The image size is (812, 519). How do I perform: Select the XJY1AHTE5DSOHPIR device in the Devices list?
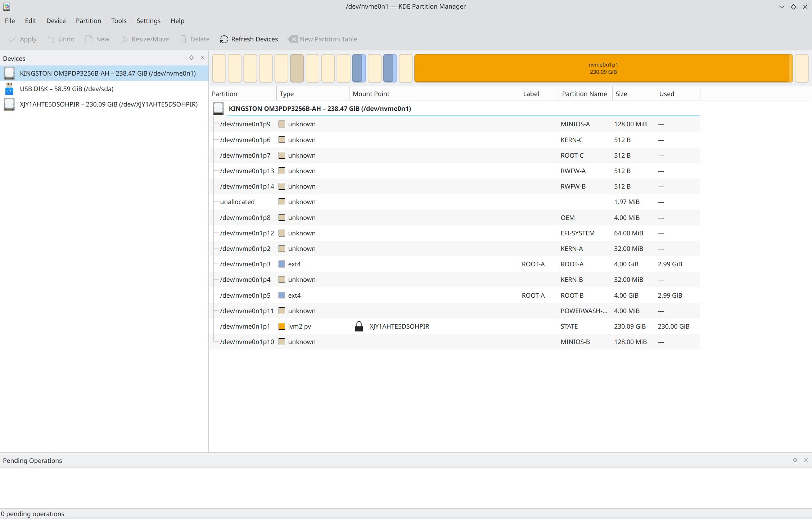pos(108,104)
